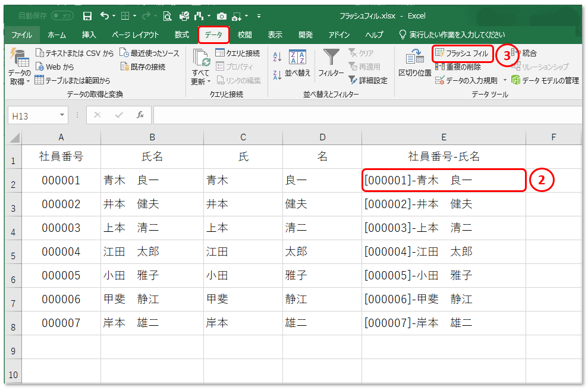The height and width of the screenshot is (390, 588).
Task: Run フラッシュ フィル from the ribbon
Action: 462,54
